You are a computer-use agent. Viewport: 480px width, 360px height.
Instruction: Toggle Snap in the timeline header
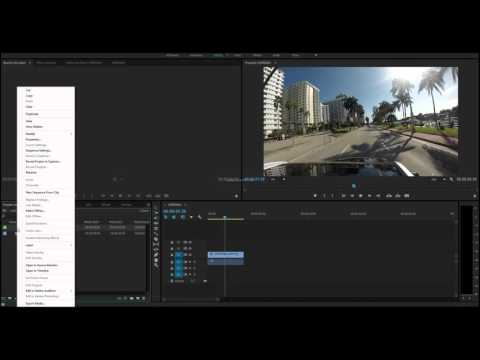tap(174, 217)
